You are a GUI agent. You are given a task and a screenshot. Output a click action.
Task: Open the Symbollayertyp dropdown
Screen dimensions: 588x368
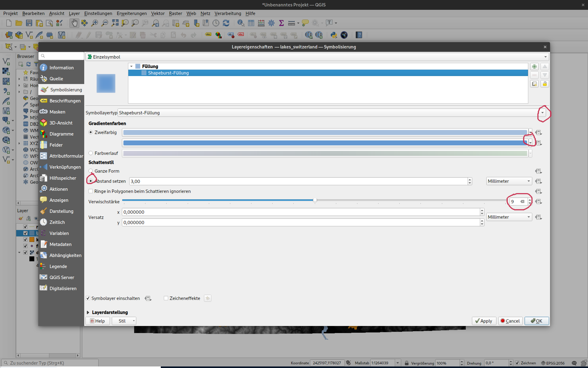pyautogui.click(x=542, y=113)
